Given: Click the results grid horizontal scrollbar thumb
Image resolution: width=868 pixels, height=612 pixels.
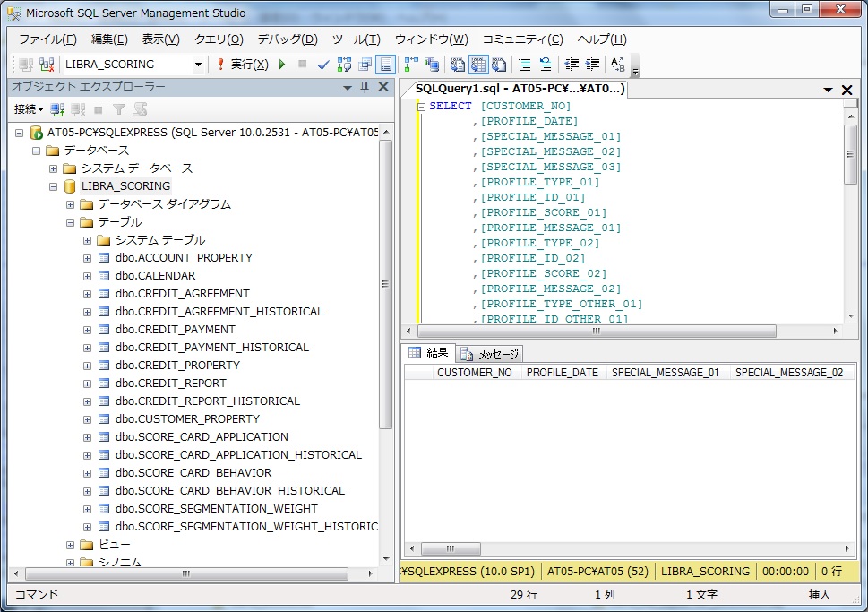Looking at the screenshot, I should click(x=451, y=549).
